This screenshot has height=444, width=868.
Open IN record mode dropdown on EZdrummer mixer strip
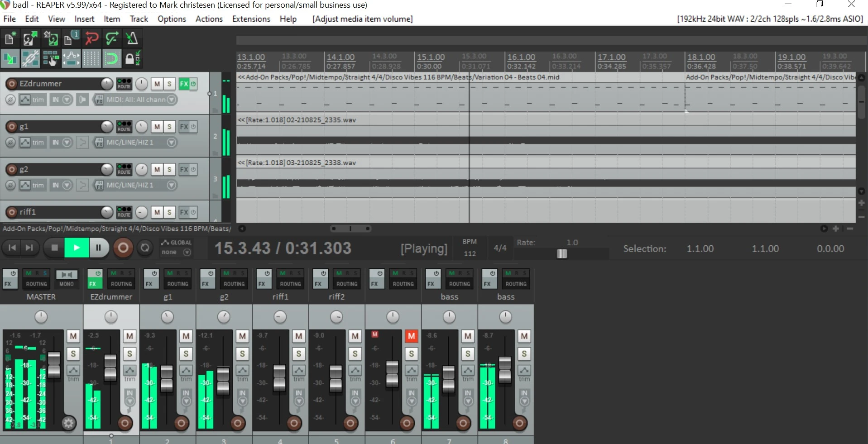(130, 397)
